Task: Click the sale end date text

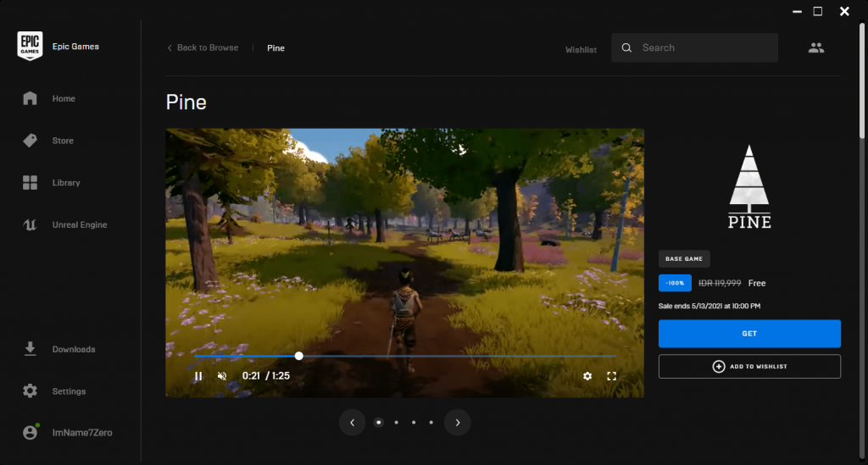Action: [709, 306]
